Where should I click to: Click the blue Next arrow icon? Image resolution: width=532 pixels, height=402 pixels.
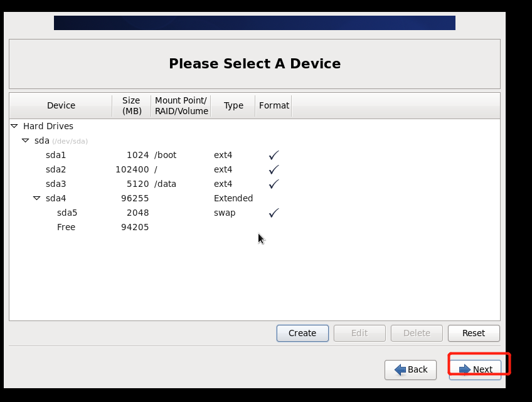pyautogui.click(x=465, y=369)
